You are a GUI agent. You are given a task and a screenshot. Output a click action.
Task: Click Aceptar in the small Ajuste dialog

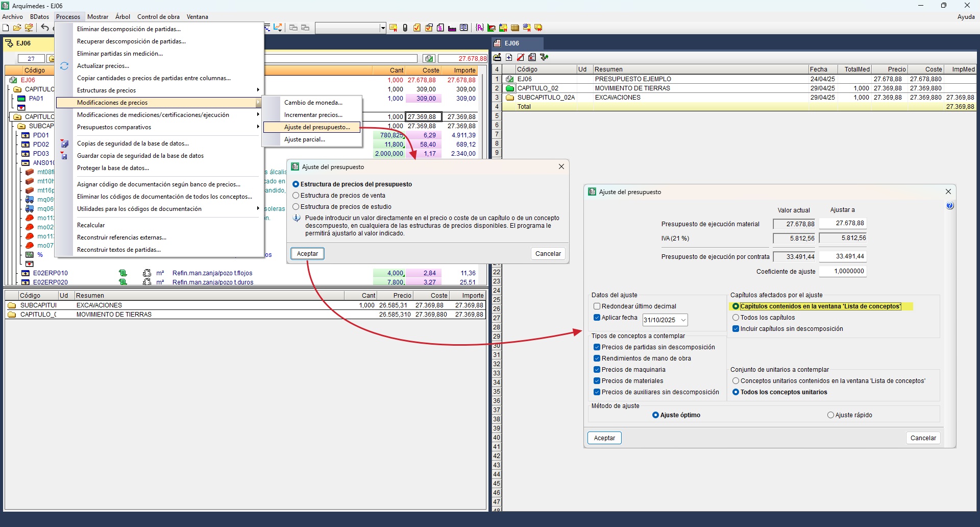click(307, 254)
